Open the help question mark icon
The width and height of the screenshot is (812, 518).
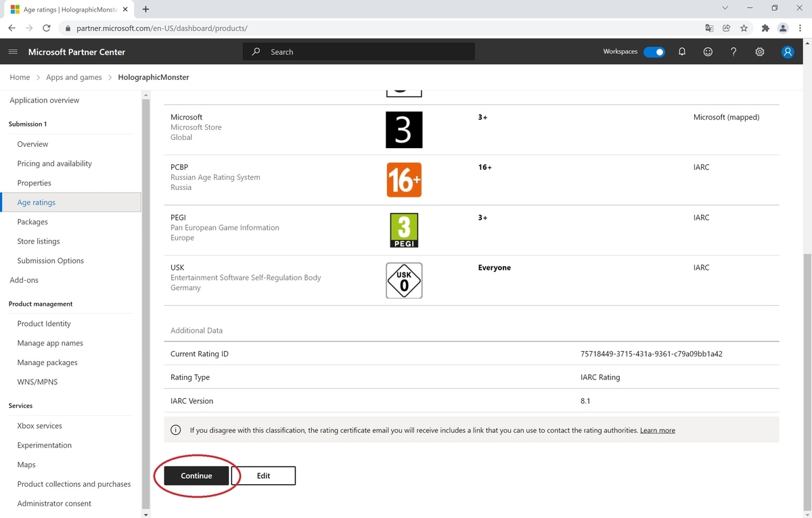coord(734,52)
